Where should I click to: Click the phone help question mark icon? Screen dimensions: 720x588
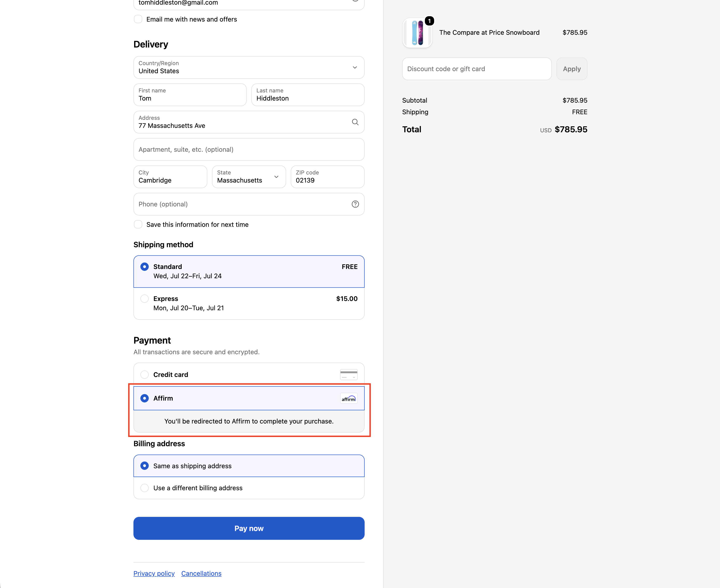tap(355, 204)
